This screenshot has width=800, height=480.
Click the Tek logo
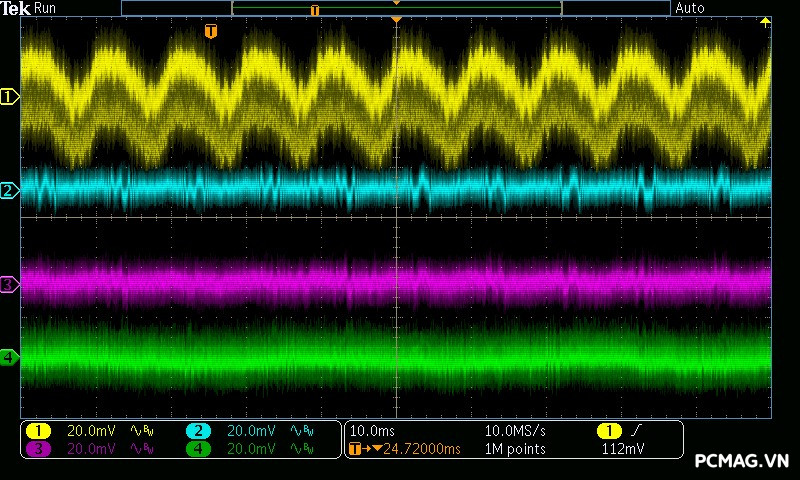tap(16, 8)
